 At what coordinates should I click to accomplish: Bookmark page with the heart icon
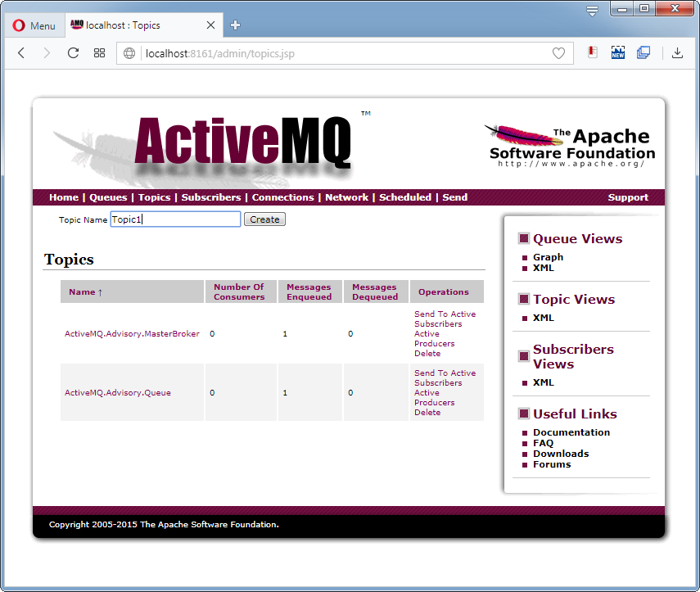[558, 53]
